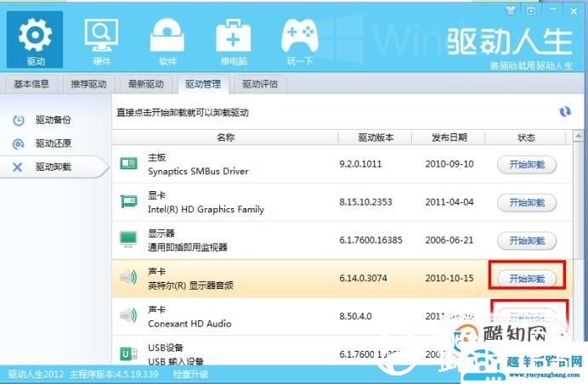Open the 软件 software section
The width and height of the screenshot is (588, 384).
(x=167, y=41)
